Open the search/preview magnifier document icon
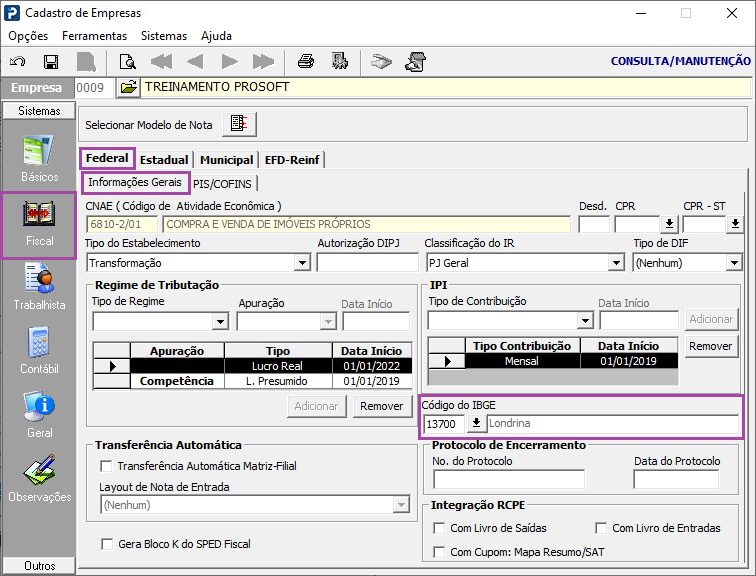This screenshot has height=576, width=756. (128, 62)
